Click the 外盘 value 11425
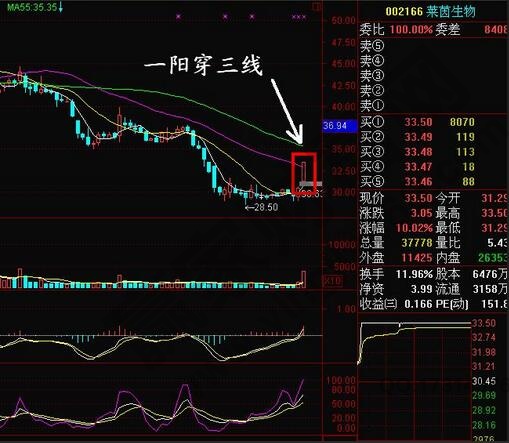The width and height of the screenshot is (509, 443). tap(417, 258)
